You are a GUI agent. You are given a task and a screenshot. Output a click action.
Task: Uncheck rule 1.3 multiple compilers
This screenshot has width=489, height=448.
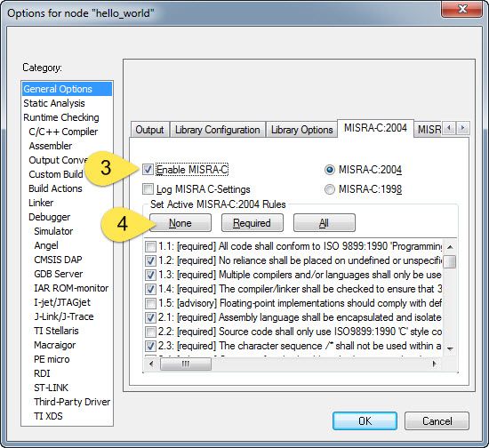click(150, 275)
